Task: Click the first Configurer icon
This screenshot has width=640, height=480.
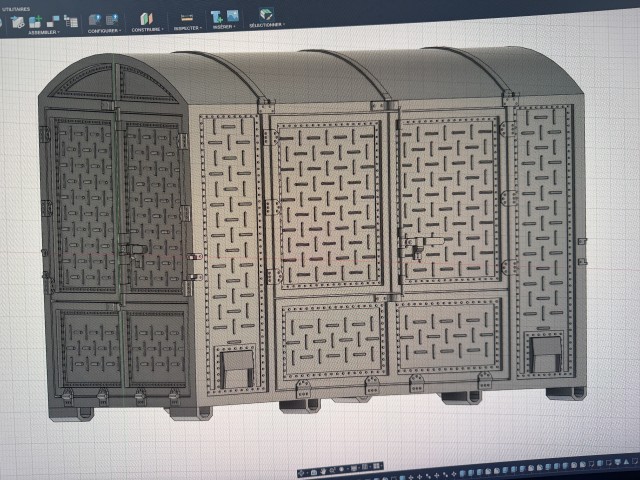Action: (95, 19)
